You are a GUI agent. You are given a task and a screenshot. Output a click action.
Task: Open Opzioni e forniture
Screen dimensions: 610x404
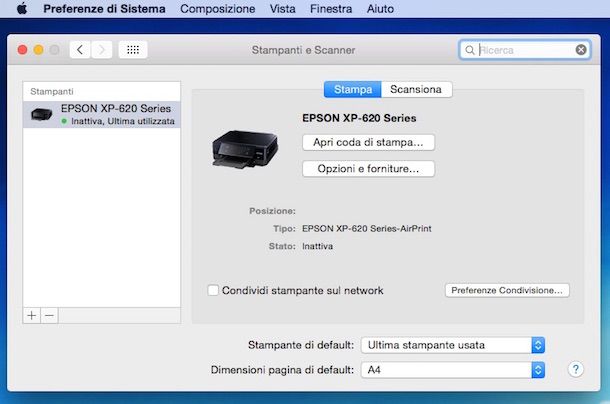point(368,169)
